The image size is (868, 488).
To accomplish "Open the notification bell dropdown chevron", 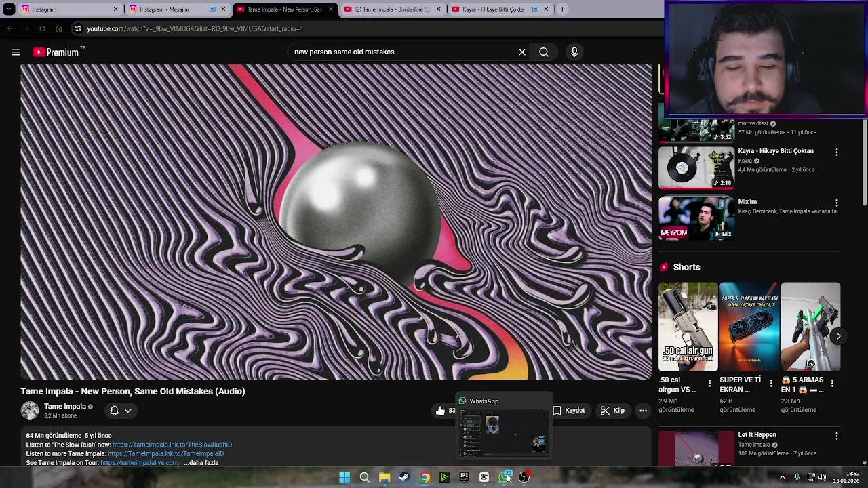I will point(127,410).
